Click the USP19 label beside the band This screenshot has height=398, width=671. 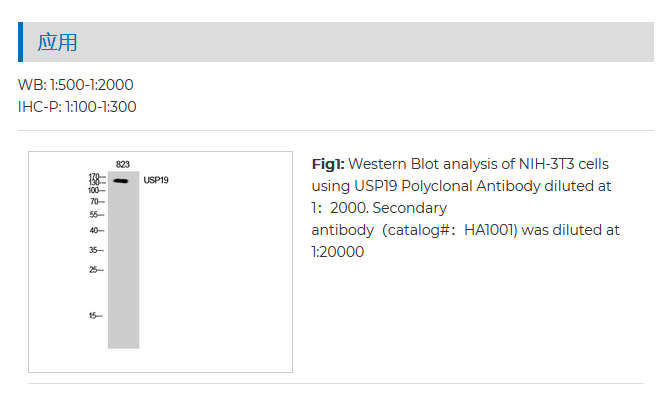click(x=156, y=180)
